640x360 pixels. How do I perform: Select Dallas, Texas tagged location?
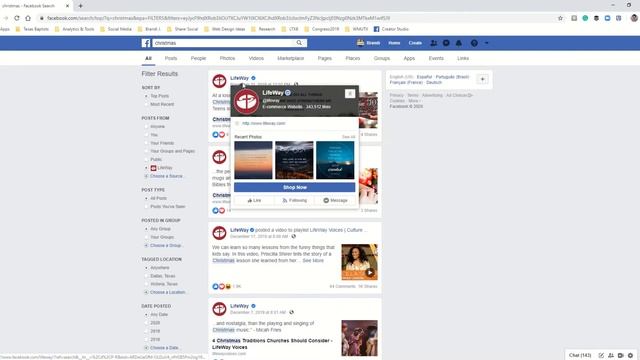(164, 276)
